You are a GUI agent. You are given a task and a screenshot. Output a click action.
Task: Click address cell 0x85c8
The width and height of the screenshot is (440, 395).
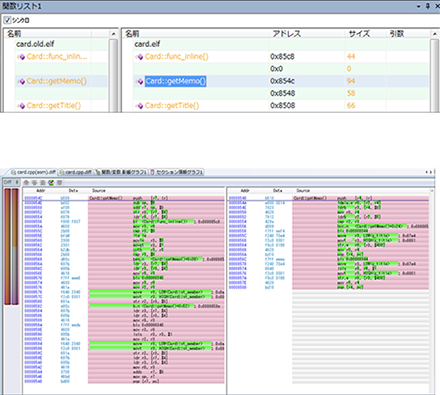[282, 57]
